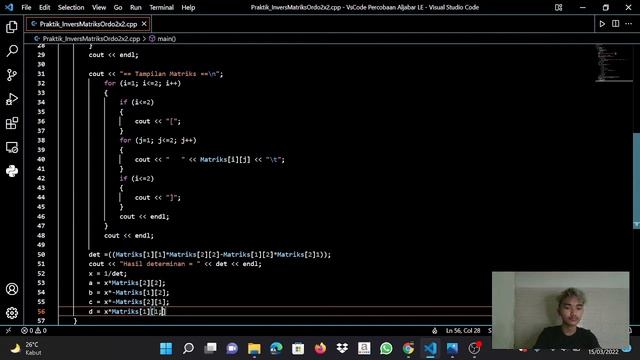This screenshot has height=360, width=640.
Task: Open Firefox from the taskbar
Action: [x=320, y=348]
